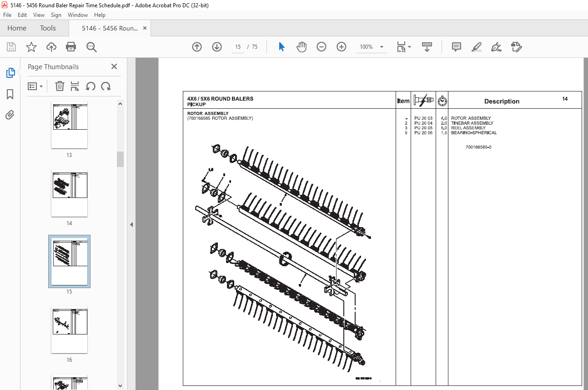Screen dimensions: 588x390
Task: Open the Attachments paperclip icon
Action: coord(10,115)
